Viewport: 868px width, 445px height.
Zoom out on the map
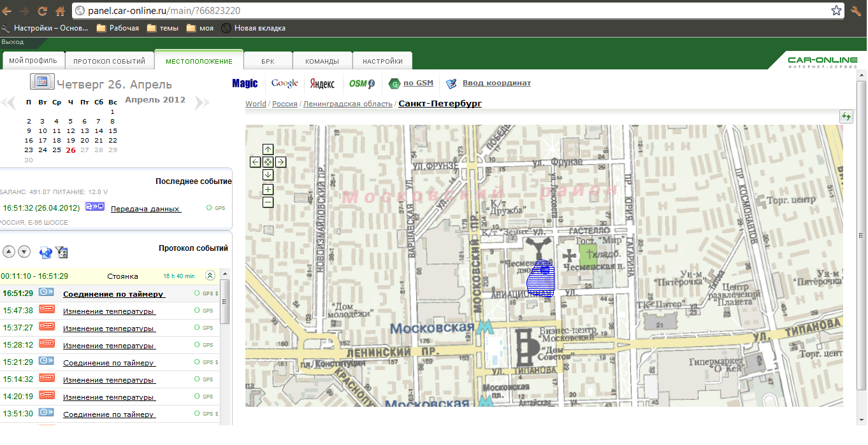pyautogui.click(x=268, y=202)
